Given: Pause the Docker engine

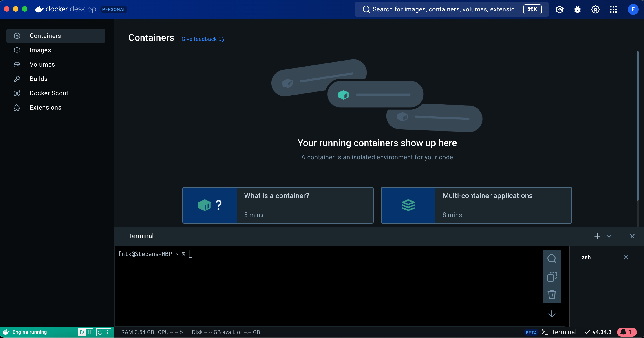Looking at the screenshot, I should click(90, 332).
